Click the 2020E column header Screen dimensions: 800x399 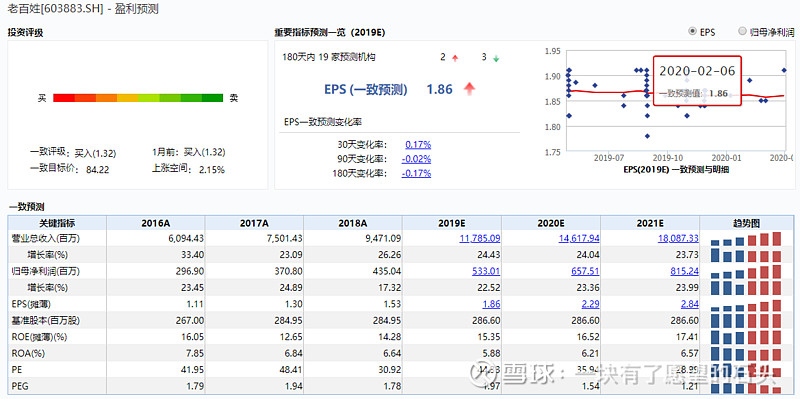[x=551, y=223]
